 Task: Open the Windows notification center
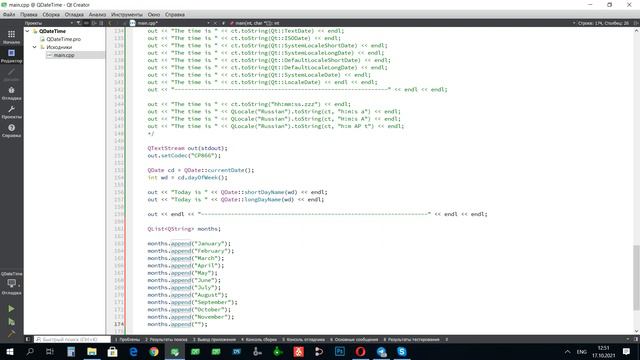point(626,351)
